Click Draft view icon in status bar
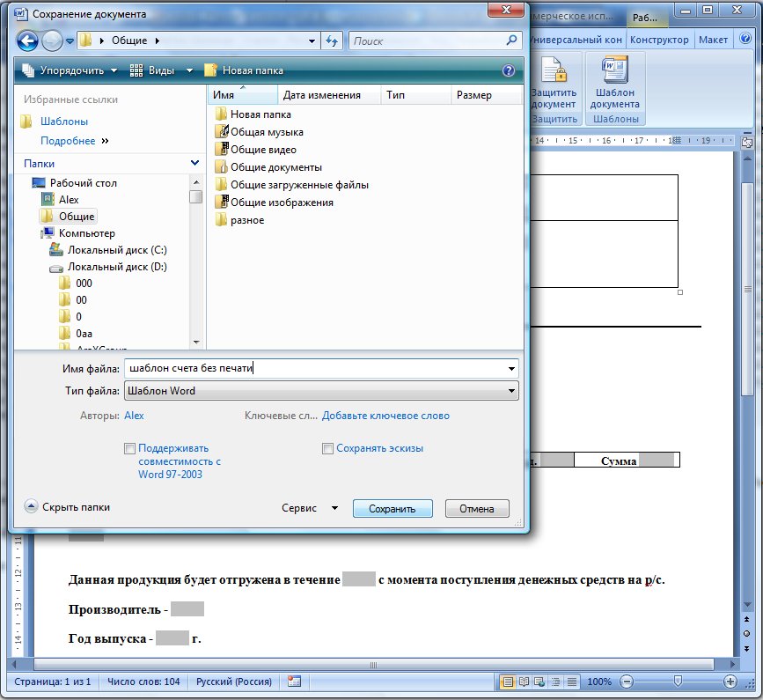 pos(572,682)
